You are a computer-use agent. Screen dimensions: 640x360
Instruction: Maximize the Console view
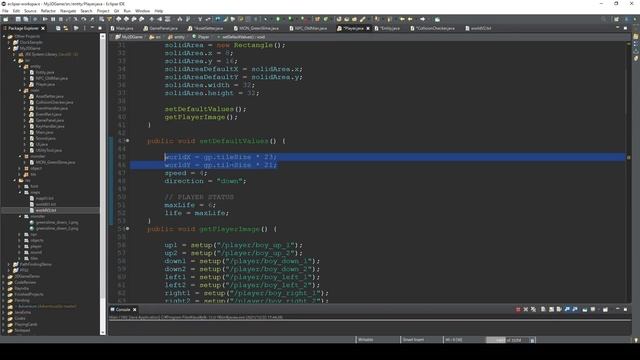coord(625,309)
